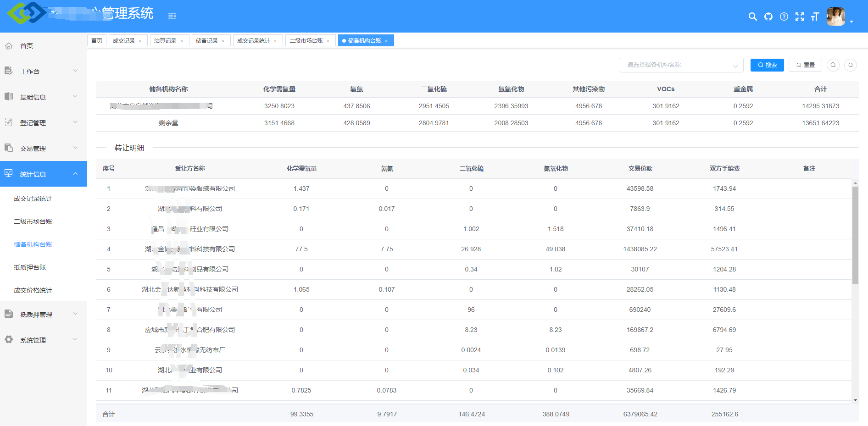Click the scrollbar down arrow
Viewport: 868px width, 426px height.
tap(855, 400)
